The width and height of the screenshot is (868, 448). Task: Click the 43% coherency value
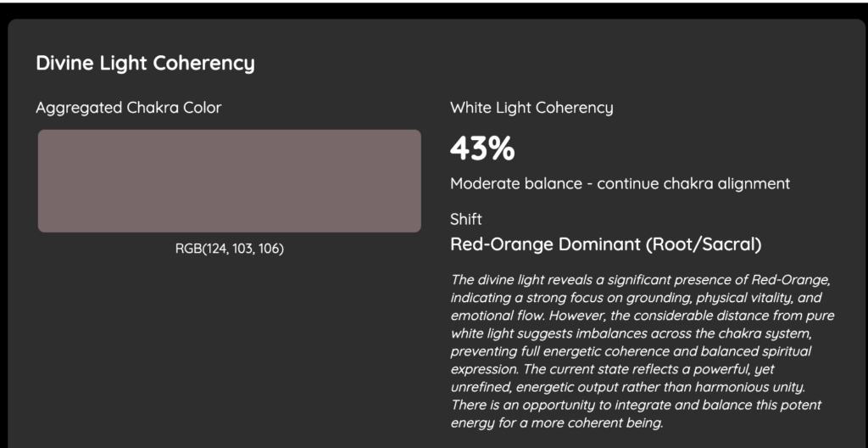click(x=482, y=148)
